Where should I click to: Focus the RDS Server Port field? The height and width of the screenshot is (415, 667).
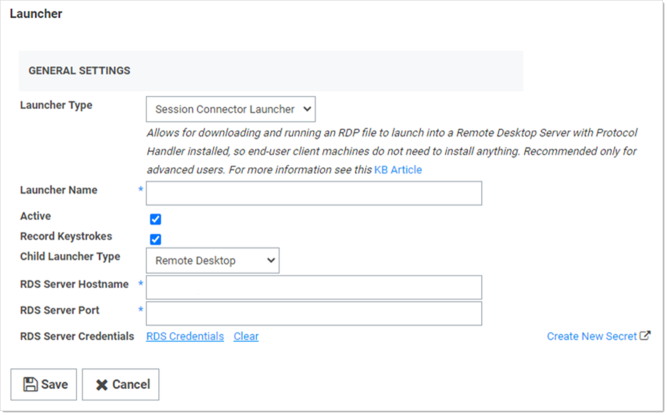click(x=314, y=314)
